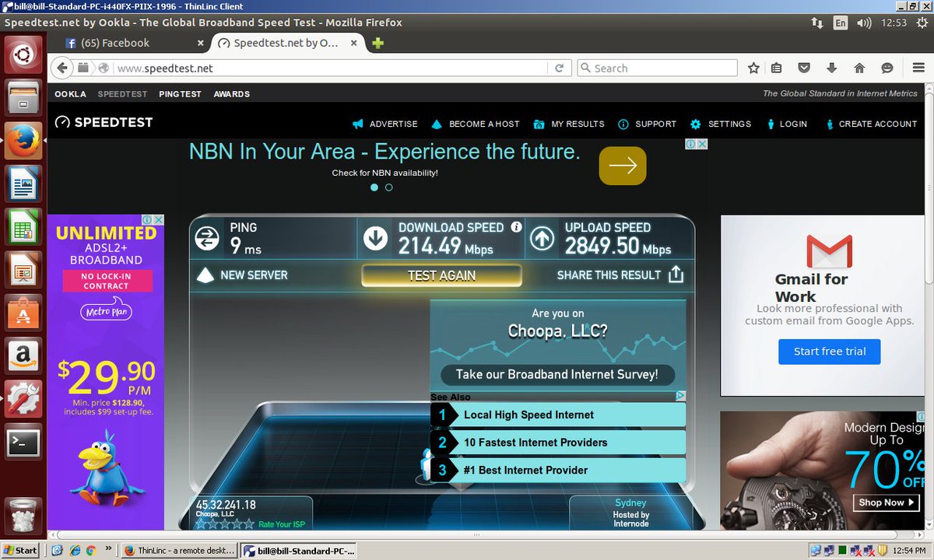The width and height of the screenshot is (934, 560).
Task: Open LOGIN link
Action: tap(787, 124)
